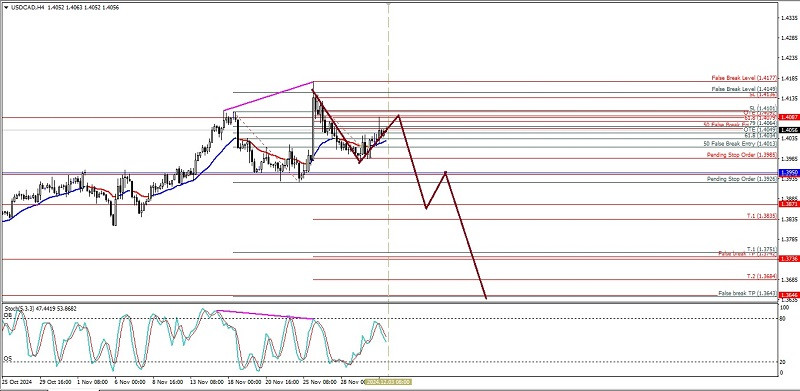This screenshot has width=800, height=391.
Task: Click the 'T.2 (1.3684)' target label
Action: [x=761, y=276]
